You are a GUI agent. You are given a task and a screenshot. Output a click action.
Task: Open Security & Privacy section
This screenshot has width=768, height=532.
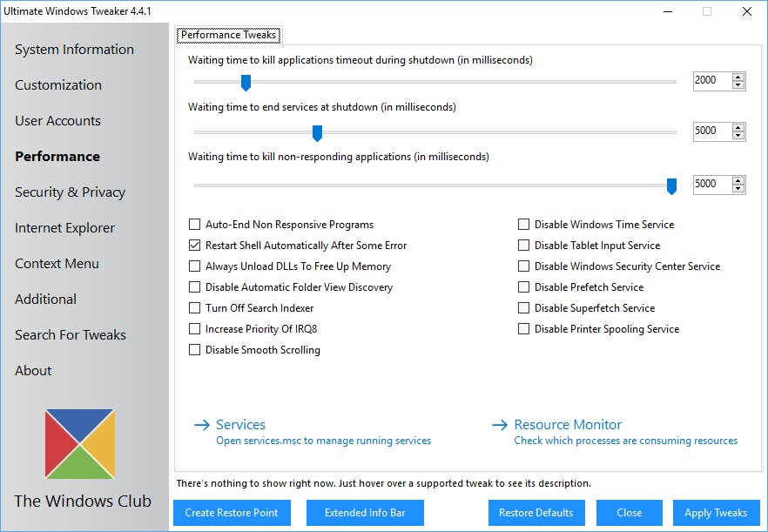[x=70, y=192]
